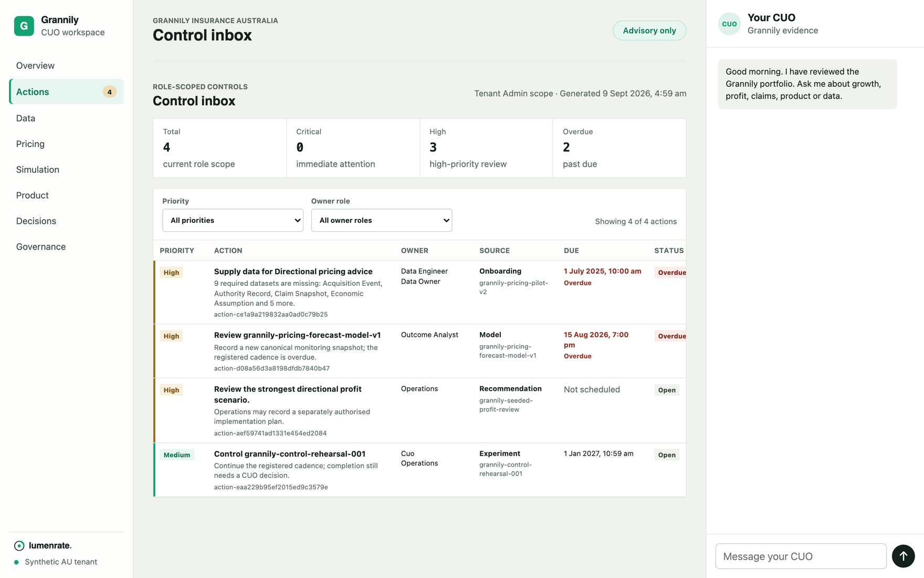Image resolution: width=924 pixels, height=578 pixels.
Task: Click the High card showing 3
Action: click(486, 148)
